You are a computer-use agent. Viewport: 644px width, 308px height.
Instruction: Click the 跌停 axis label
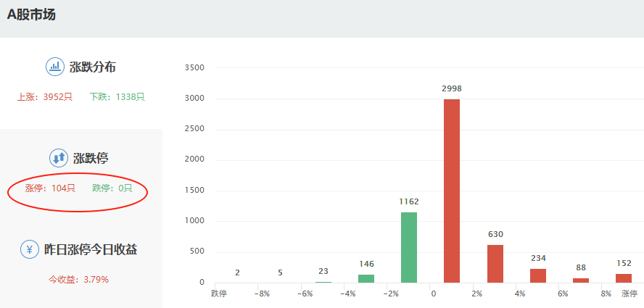(x=219, y=294)
